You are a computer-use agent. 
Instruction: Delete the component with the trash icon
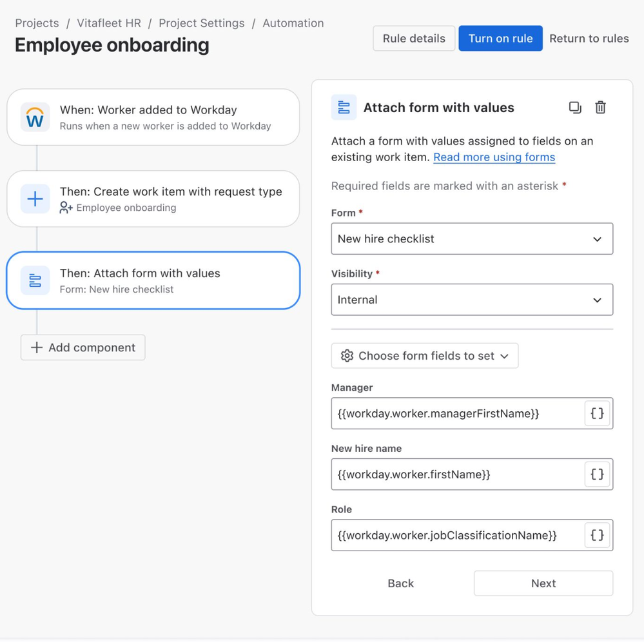[600, 107]
